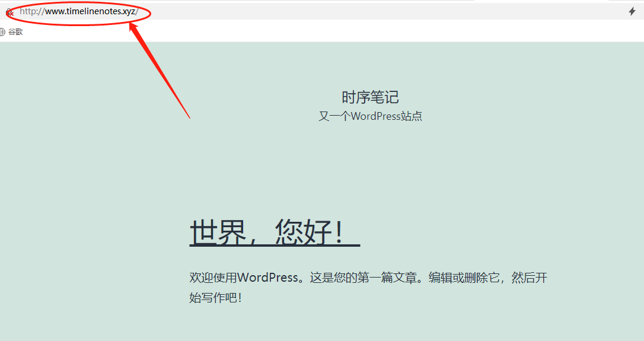Click the tagline 又一个WordPress站点
Viewport: 644px width, 341px height.
click(x=370, y=116)
